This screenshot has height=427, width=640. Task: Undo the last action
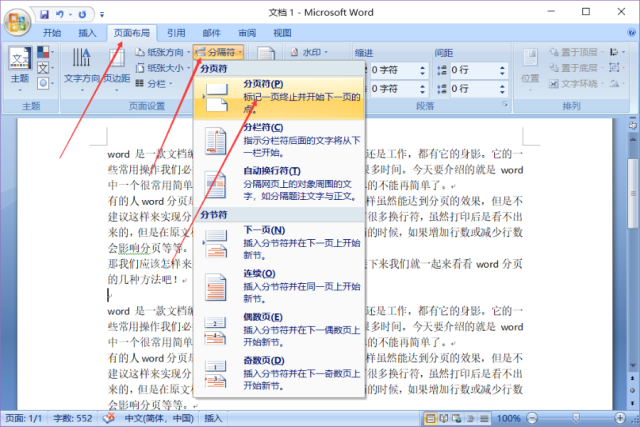click(x=60, y=14)
